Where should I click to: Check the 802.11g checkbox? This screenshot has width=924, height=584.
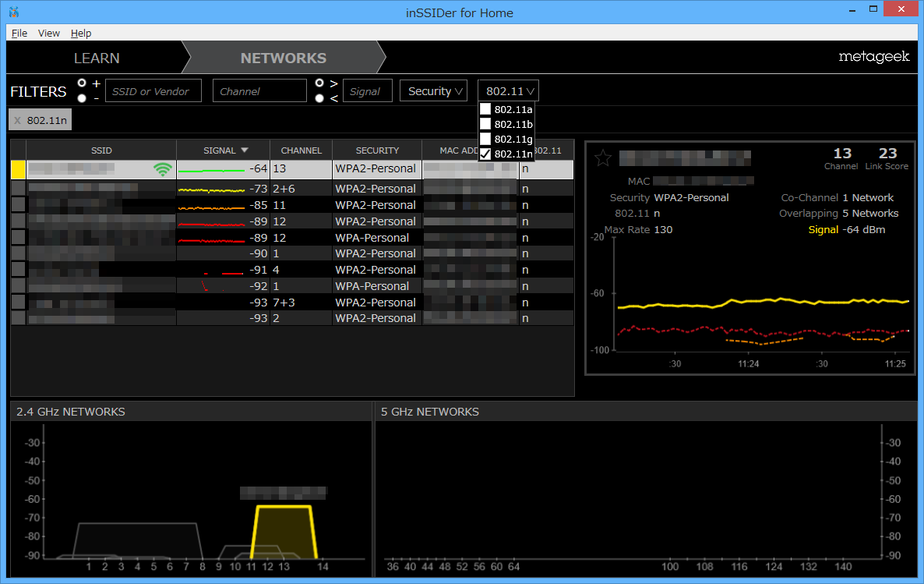tap(485, 139)
